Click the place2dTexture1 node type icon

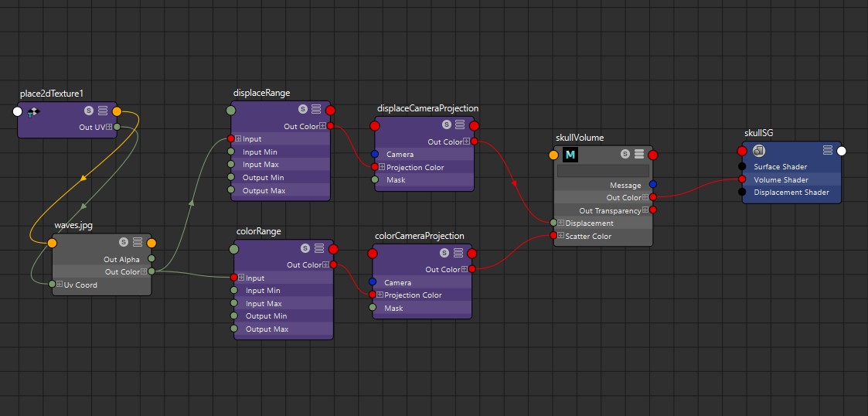(x=32, y=112)
